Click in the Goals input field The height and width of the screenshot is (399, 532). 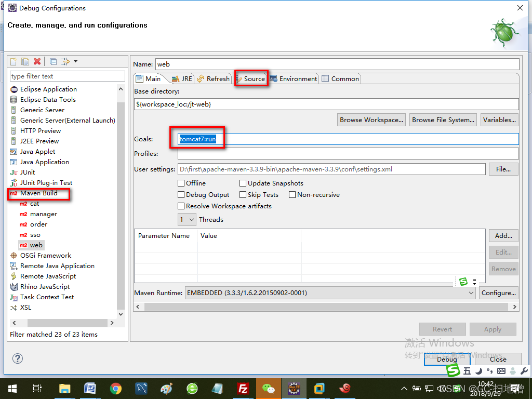[348, 139]
